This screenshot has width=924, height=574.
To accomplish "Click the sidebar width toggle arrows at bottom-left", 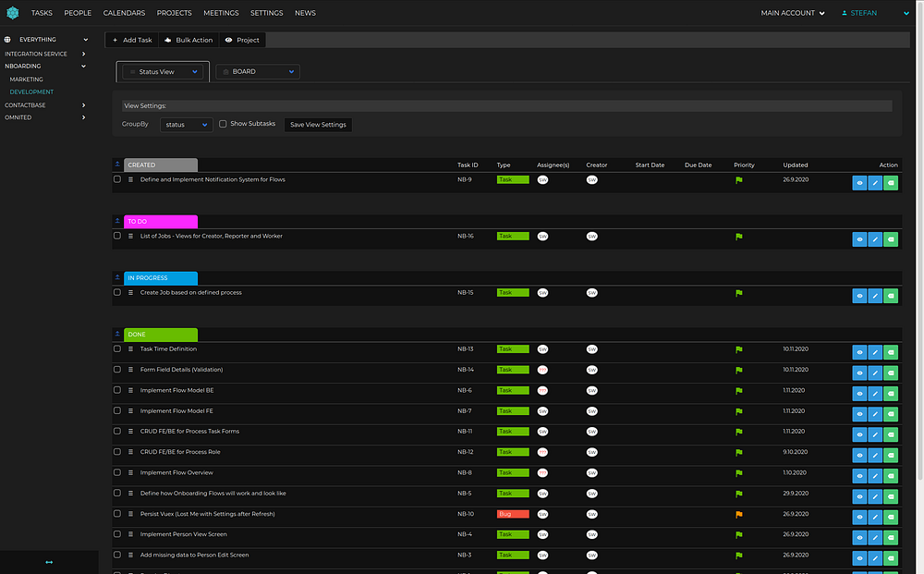I will [49, 562].
